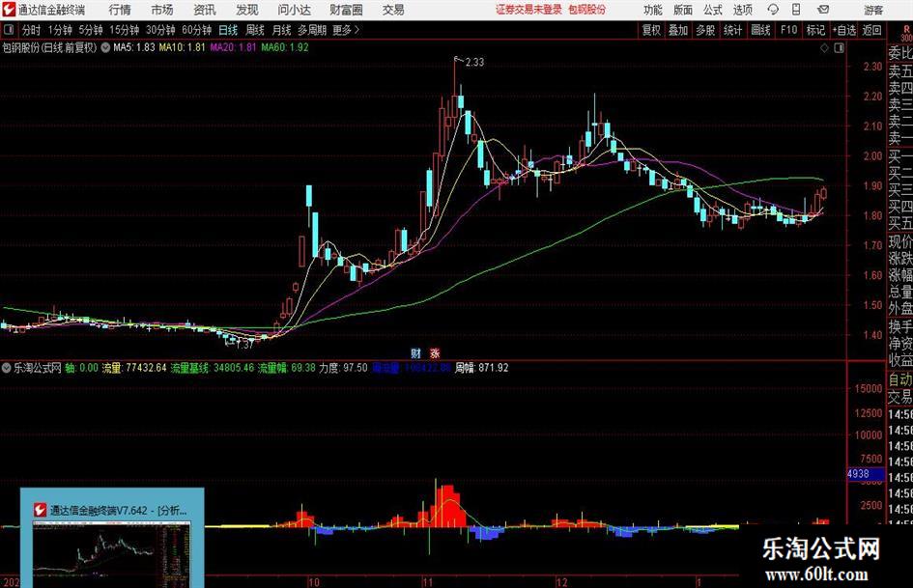Select the 周线 weekly period
Image resolution: width=913 pixels, height=588 pixels.
(254, 30)
